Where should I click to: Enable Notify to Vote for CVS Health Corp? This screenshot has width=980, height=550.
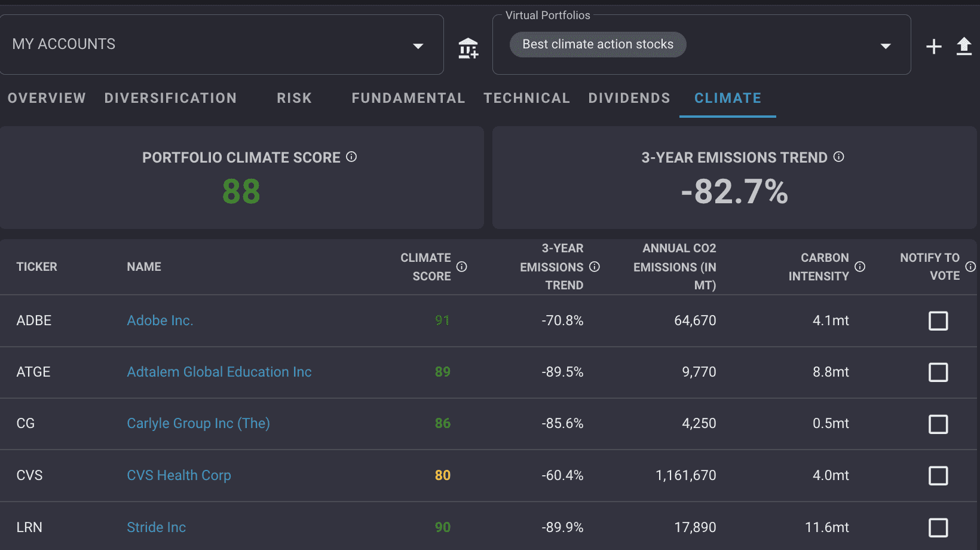click(x=938, y=476)
